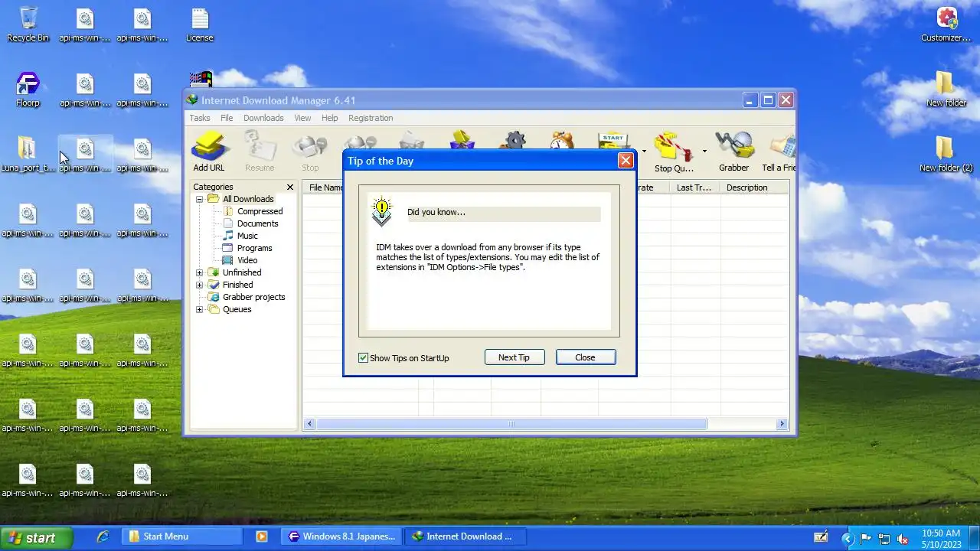Click the lightbulb tip icon in dialog
The height and width of the screenshot is (551, 980).
(x=381, y=211)
